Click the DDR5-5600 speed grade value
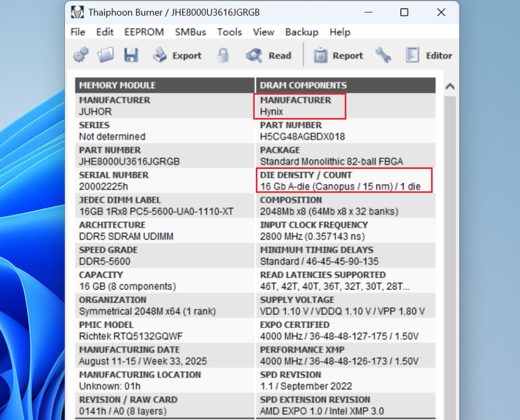Viewport: 520px width, 420px height. (105, 261)
